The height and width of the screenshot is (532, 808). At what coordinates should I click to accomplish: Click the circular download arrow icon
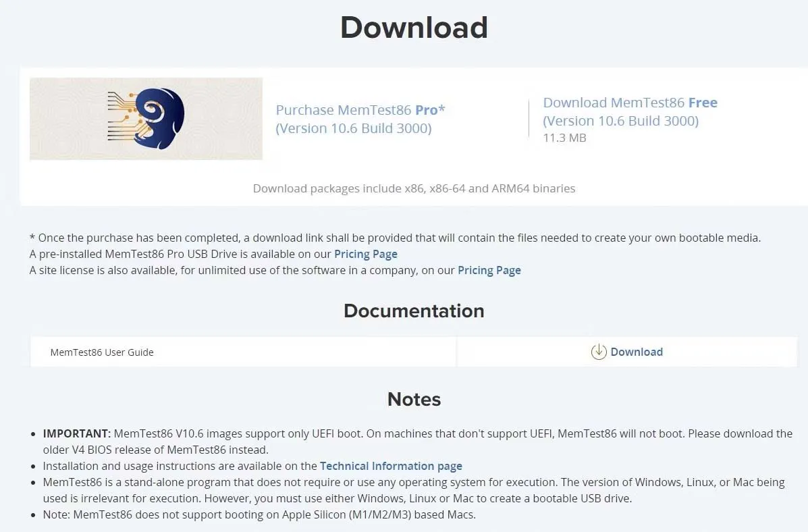click(x=598, y=352)
